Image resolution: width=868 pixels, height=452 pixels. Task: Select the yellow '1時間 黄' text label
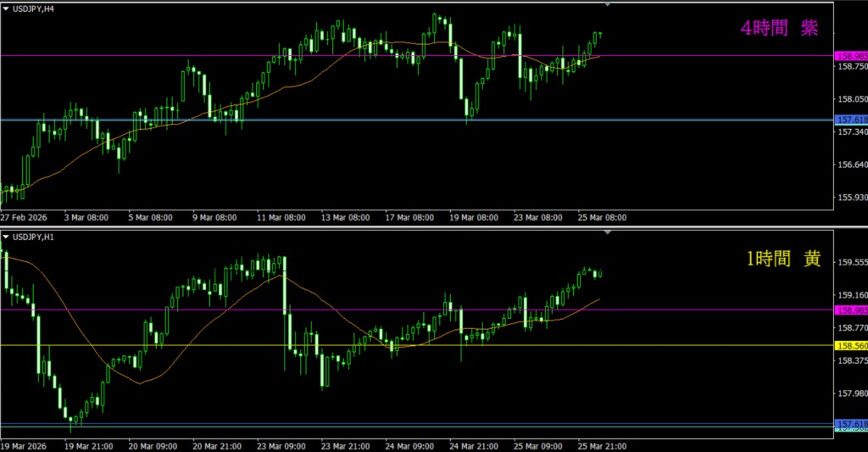[x=782, y=260]
